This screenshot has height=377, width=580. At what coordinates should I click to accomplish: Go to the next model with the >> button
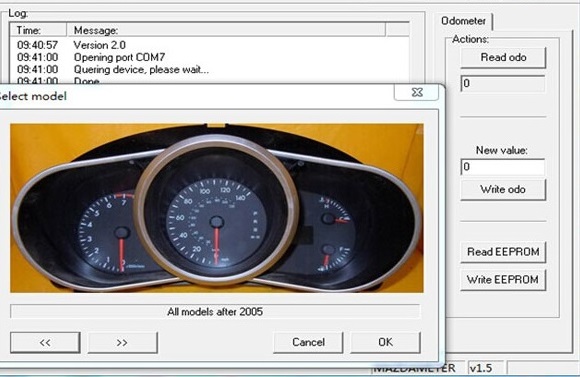point(122,343)
